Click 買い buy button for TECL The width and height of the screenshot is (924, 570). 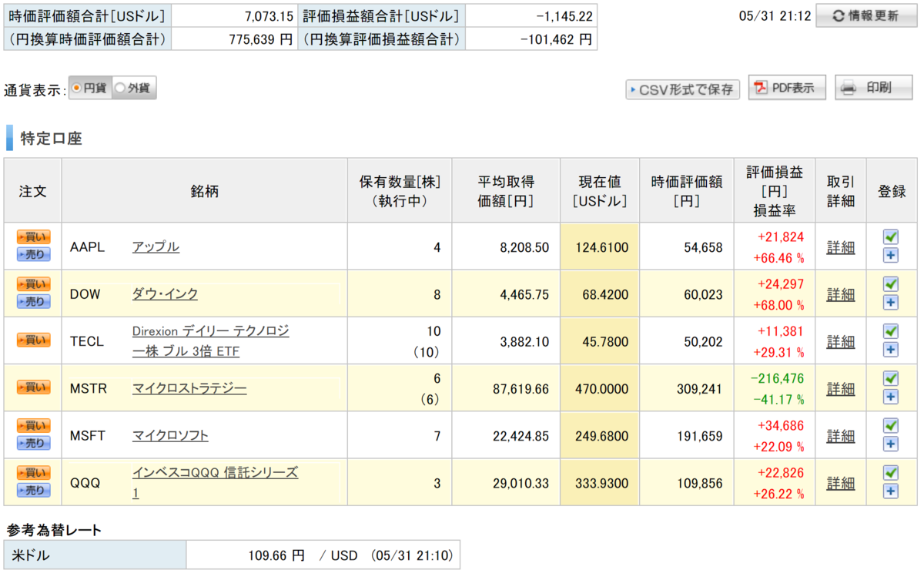coord(33,340)
